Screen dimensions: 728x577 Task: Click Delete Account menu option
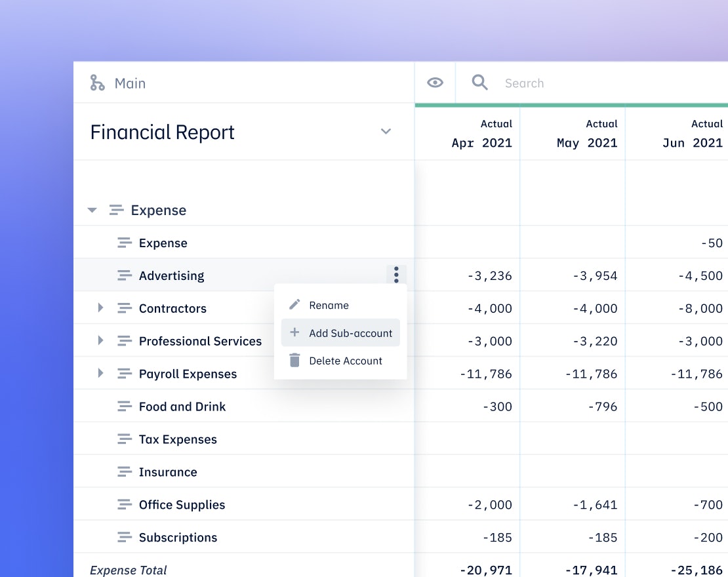tap(345, 361)
